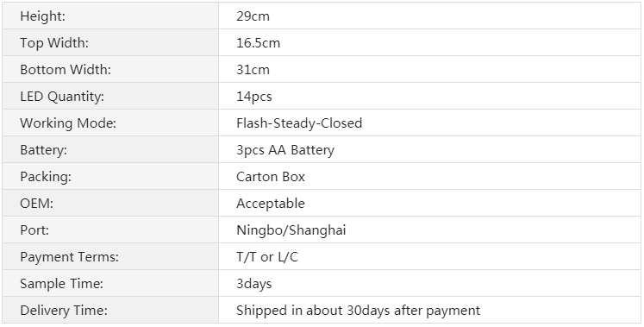Click the 3pcs AA Battery value

pyautogui.click(x=285, y=150)
